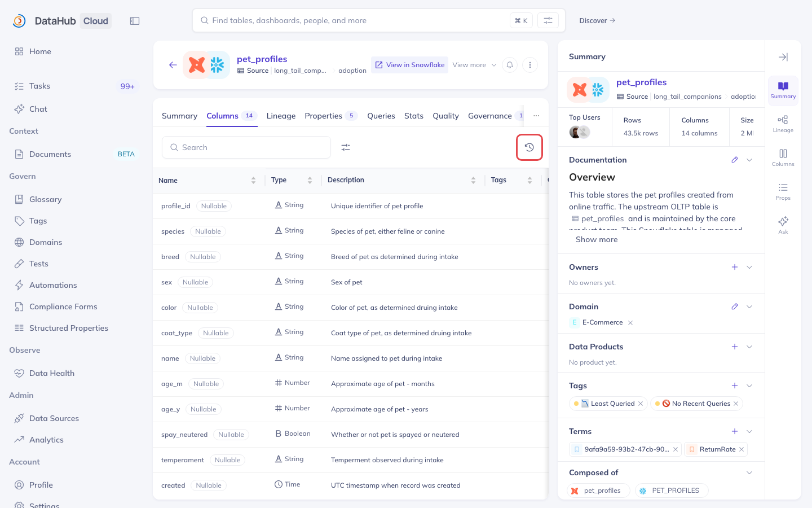This screenshot has height=508, width=812.
Task: Collapse the right panel with arrow icon
Action: point(783,57)
